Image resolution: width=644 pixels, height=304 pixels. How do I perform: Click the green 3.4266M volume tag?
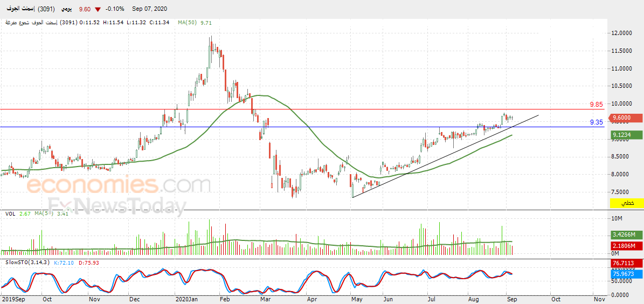click(626, 235)
